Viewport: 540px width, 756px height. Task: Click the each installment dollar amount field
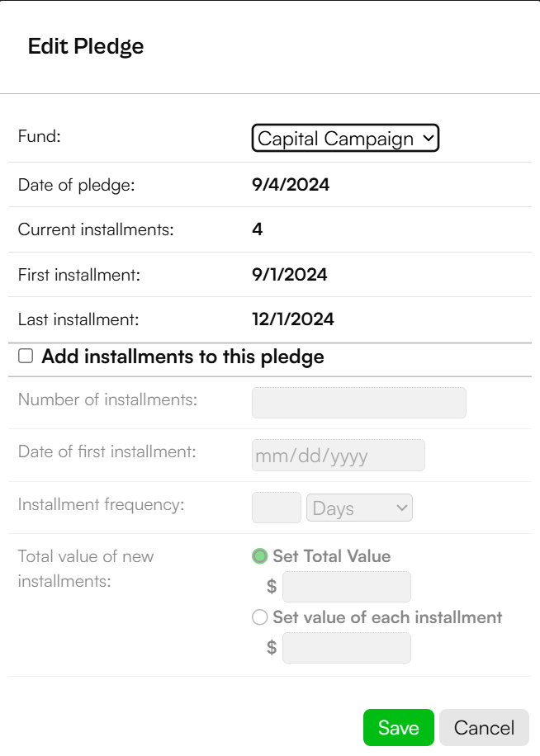[x=347, y=648]
